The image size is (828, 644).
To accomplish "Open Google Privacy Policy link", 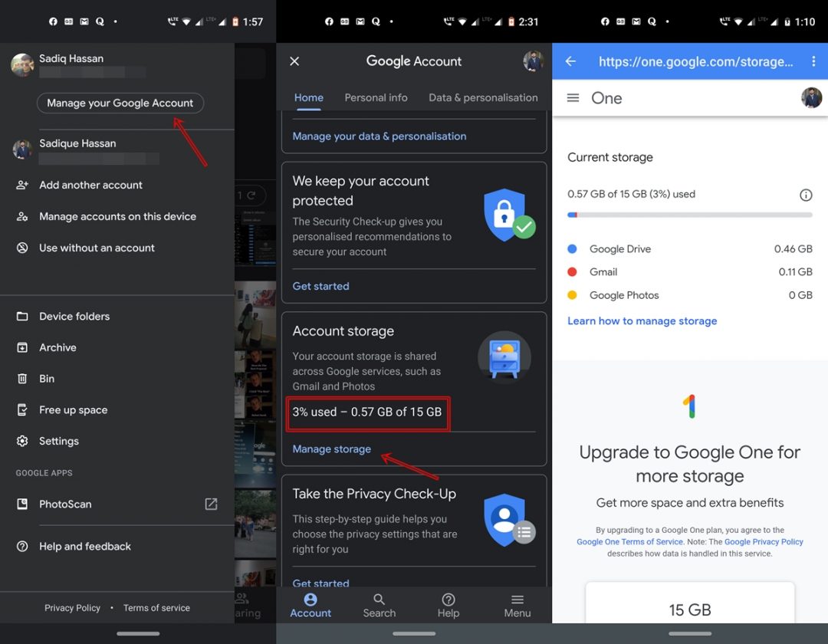I will tap(764, 541).
